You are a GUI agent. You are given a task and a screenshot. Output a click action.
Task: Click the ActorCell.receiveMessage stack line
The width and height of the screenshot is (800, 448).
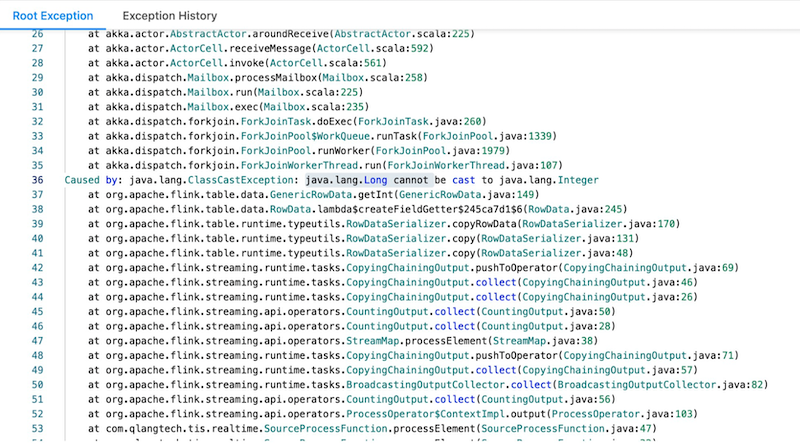coord(260,48)
